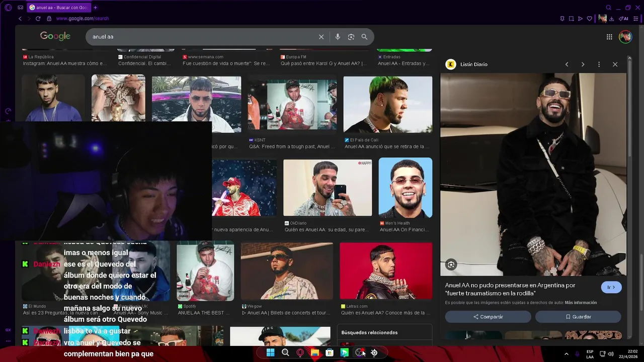Image resolution: width=644 pixels, height=362 pixels.
Task: Click 'Búsquedas relacionadas' heading
Action: 369,332
